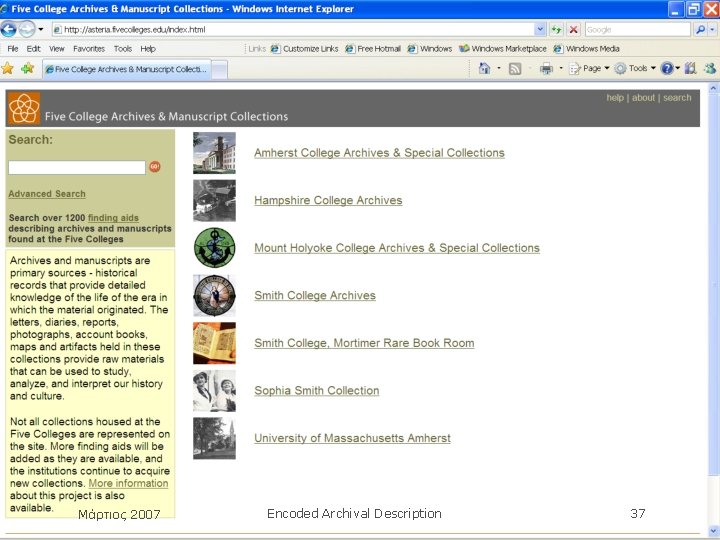Open Smith College, Mortimer Rare Book Room
Image resolution: width=720 pixels, height=540 pixels.
tap(364, 343)
